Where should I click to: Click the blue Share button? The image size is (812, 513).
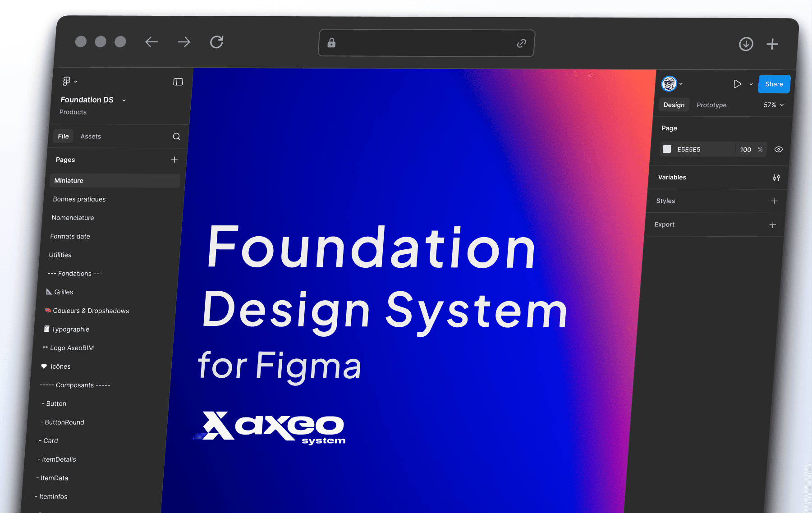click(774, 84)
